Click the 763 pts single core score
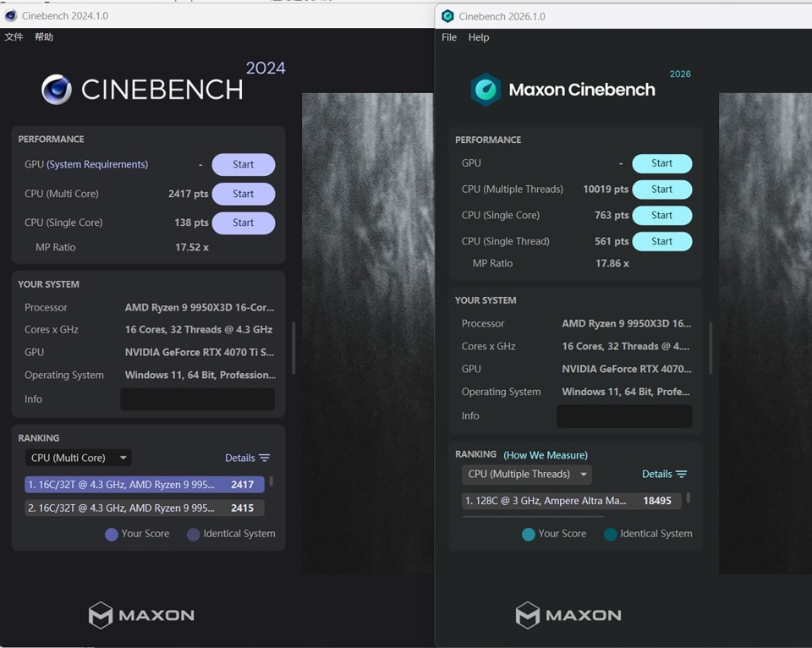The height and width of the screenshot is (648, 812). [611, 215]
